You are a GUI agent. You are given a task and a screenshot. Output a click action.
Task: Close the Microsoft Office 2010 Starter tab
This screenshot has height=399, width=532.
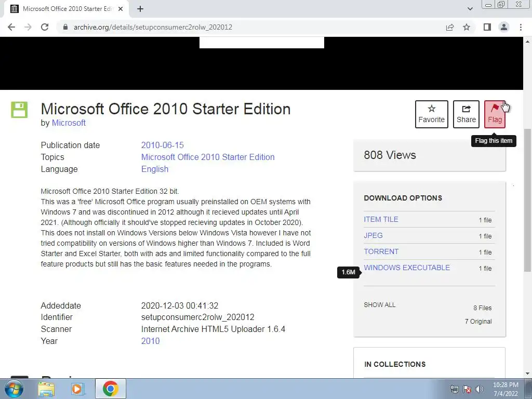coord(121,9)
